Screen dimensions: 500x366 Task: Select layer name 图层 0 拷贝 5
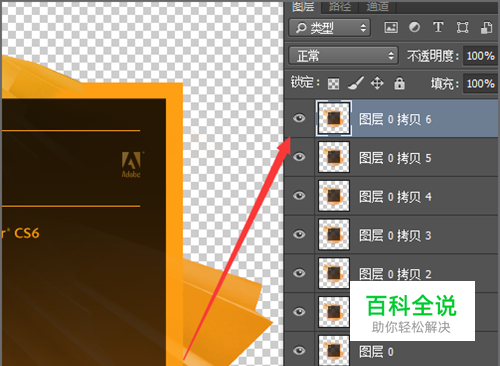tap(395, 158)
